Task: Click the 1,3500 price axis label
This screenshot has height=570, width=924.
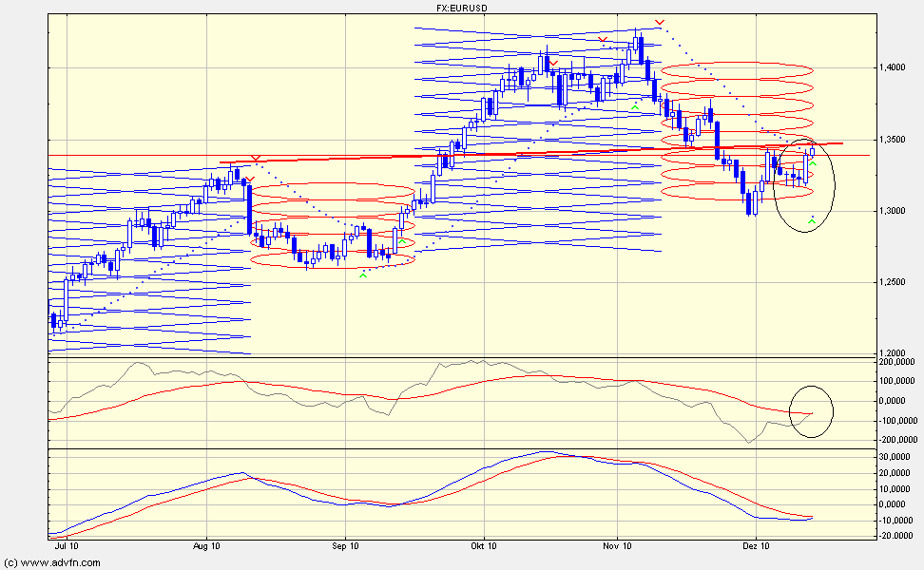Action: [893, 140]
